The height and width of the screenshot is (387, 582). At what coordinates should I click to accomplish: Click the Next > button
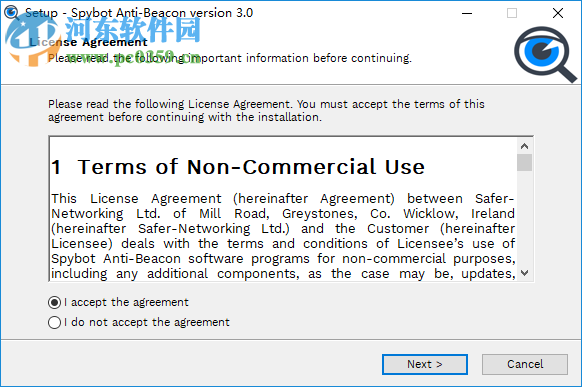(x=425, y=364)
